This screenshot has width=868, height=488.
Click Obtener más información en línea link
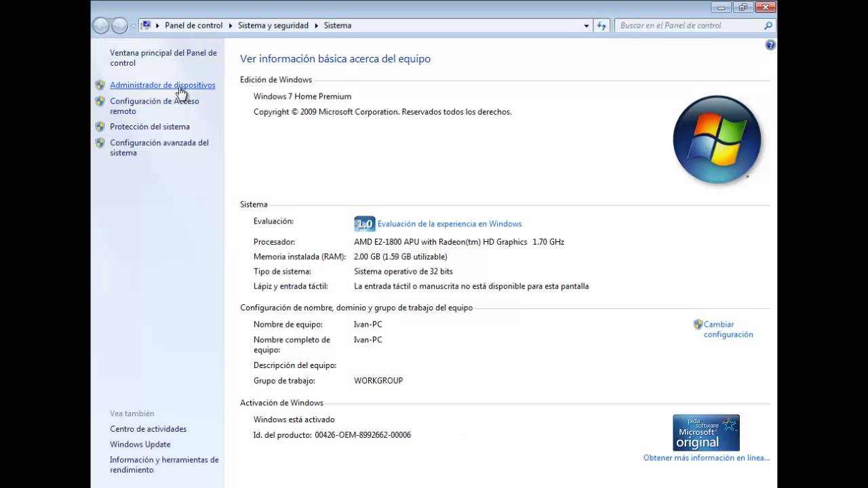[707, 458]
